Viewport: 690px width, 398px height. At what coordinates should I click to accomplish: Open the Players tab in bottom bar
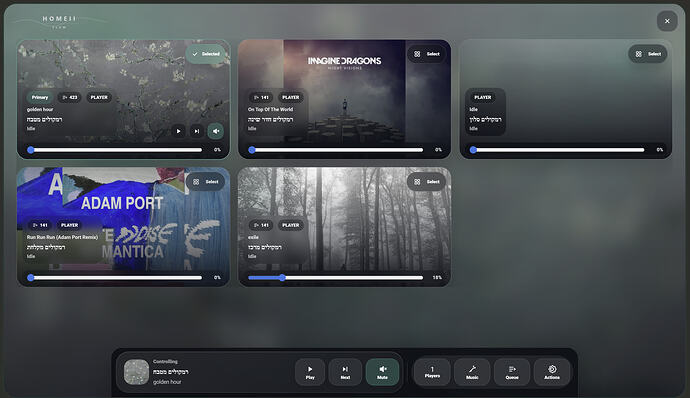click(x=432, y=372)
